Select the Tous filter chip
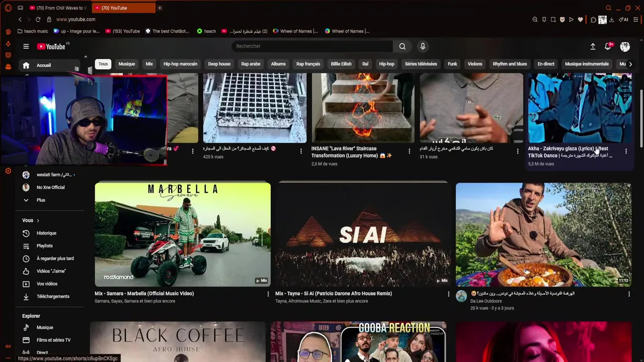The image size is (644, 362). click(103, 64)
